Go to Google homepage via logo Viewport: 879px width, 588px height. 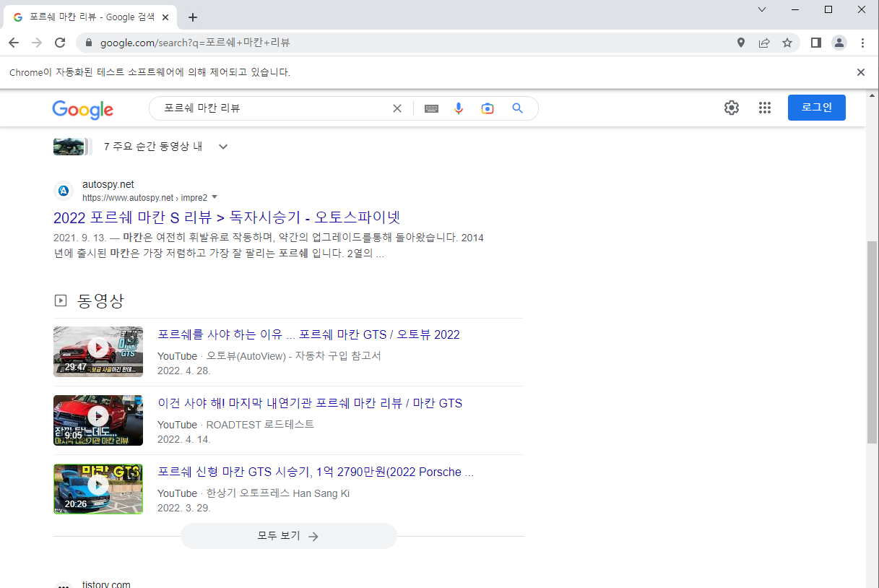[x=83, y=109]
